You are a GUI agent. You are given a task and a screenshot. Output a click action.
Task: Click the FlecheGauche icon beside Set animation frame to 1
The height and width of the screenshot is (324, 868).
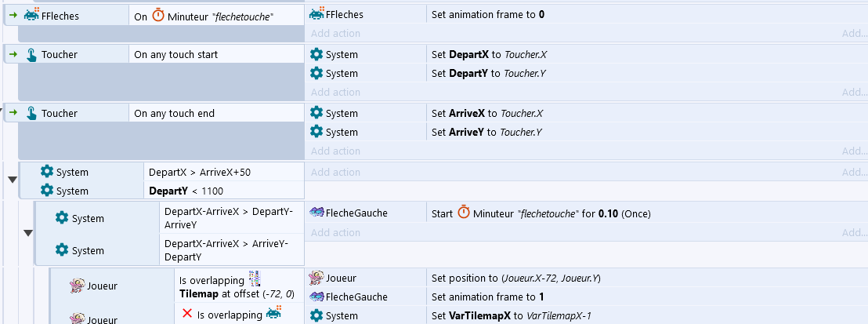click(x=316, y=296)
